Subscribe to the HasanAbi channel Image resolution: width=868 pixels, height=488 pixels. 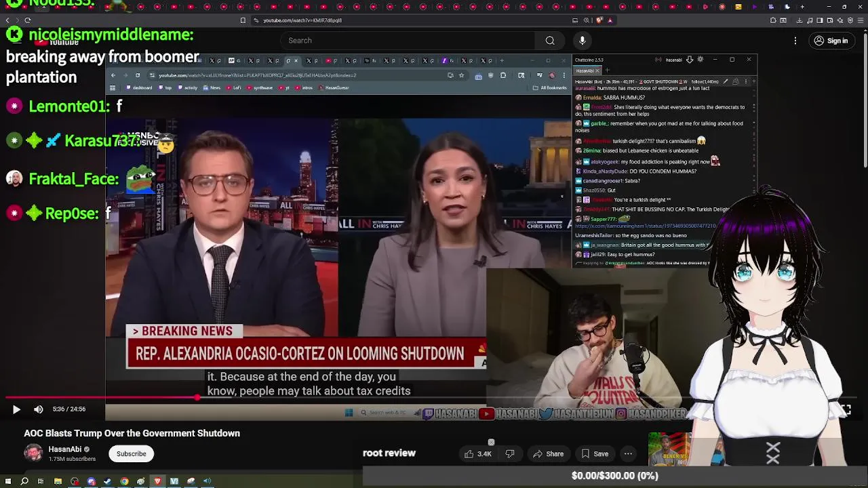pyautogui.click(x=131, y=454)
